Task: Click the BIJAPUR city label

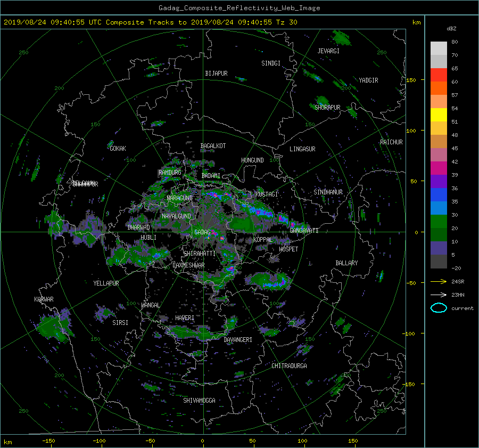Action: click(x=216, y=74)
